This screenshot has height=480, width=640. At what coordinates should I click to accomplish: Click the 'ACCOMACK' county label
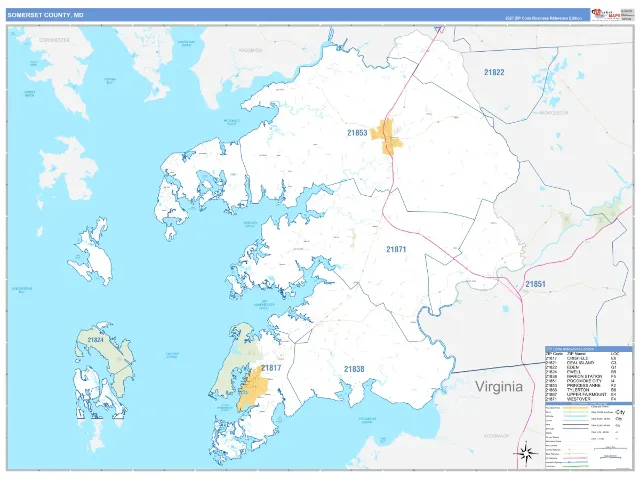tap(496, 436)
